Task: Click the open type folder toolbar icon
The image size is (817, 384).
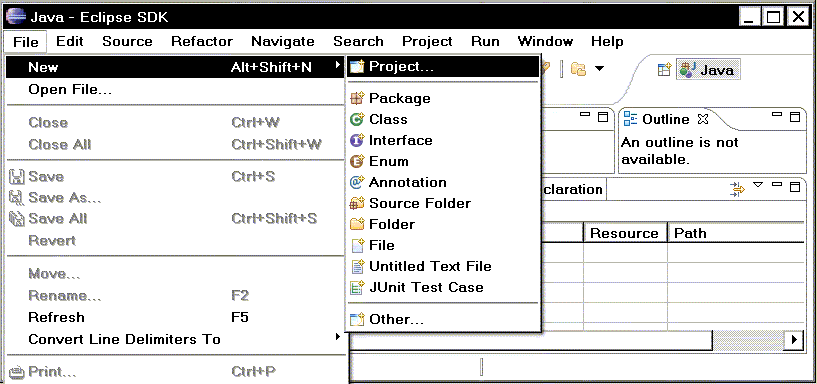Action: [x=578, y=69]
